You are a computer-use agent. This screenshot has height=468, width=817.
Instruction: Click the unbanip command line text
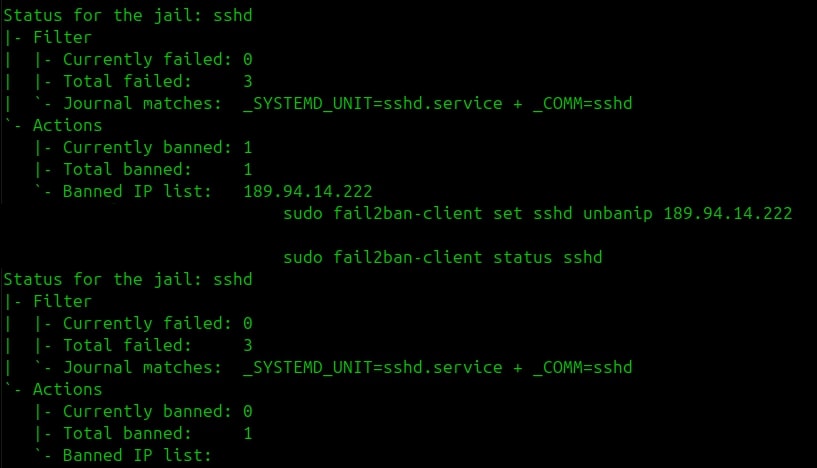pos(537,213)
